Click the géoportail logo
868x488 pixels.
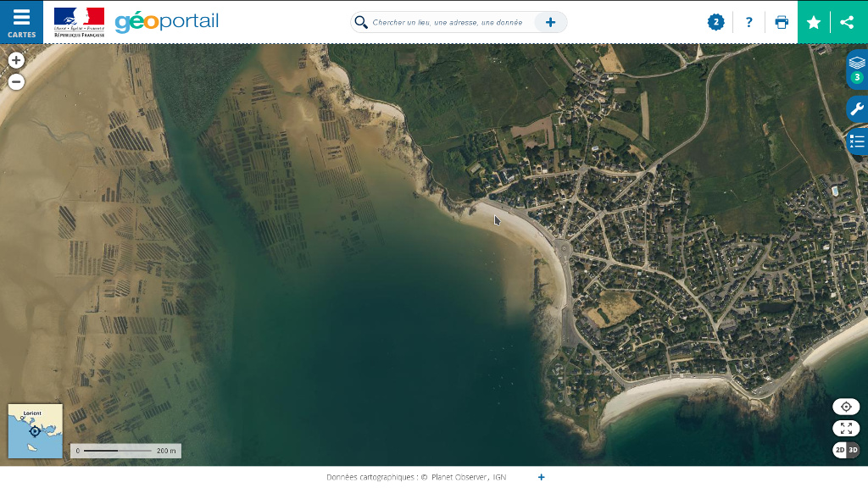tap(166, 22)
